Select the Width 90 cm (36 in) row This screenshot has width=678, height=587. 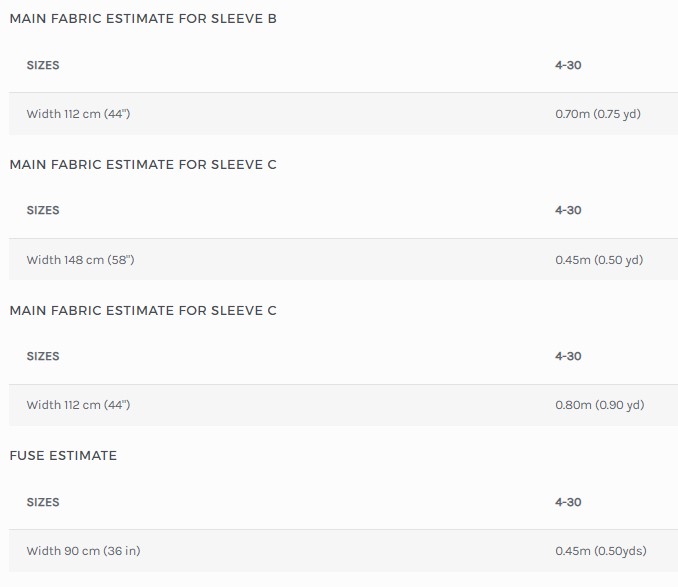click(343, 551)
